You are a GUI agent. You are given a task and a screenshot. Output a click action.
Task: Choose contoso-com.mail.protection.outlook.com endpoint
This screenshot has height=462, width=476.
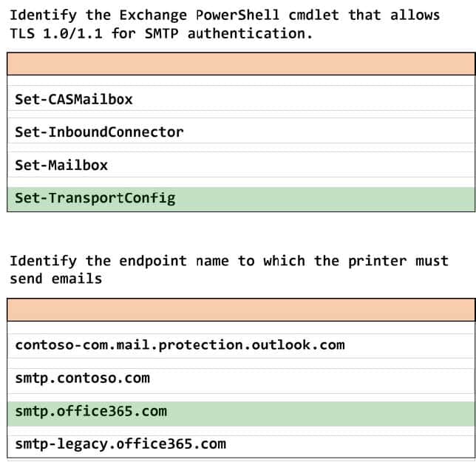pyautogui.click(x=241, y=345)
